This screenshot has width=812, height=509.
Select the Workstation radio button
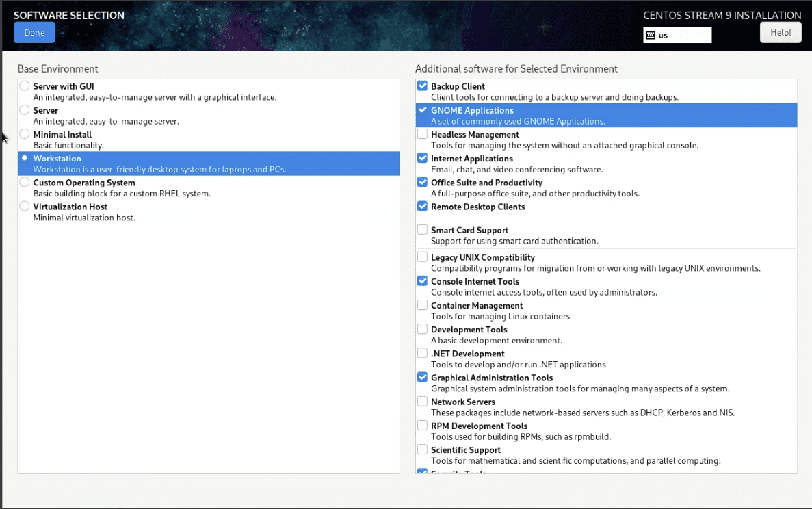coord(25,158)
